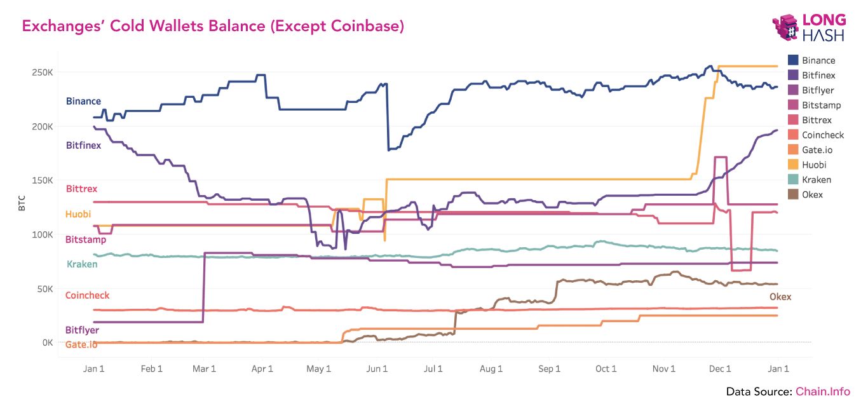Click the Kraken line label in chart

tap(82, 264)
